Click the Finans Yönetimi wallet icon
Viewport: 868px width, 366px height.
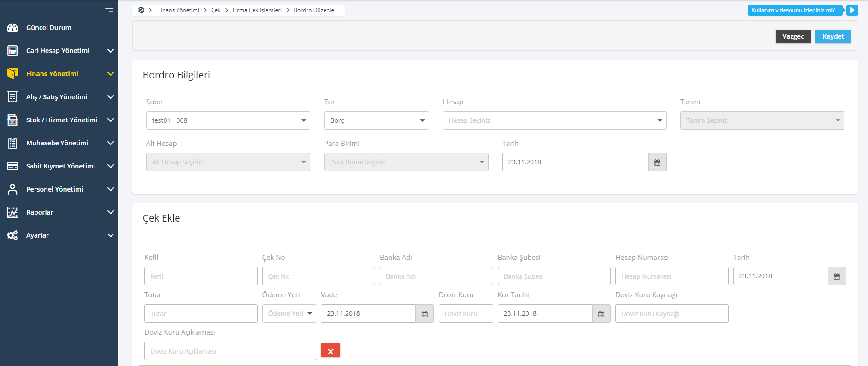pos(12,74)
